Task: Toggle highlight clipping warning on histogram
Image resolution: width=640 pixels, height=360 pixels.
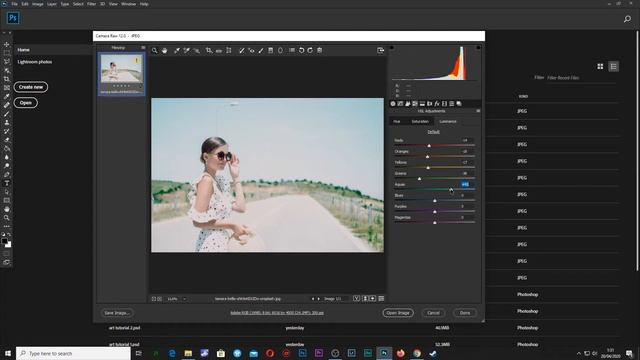Action: (478, 48)
